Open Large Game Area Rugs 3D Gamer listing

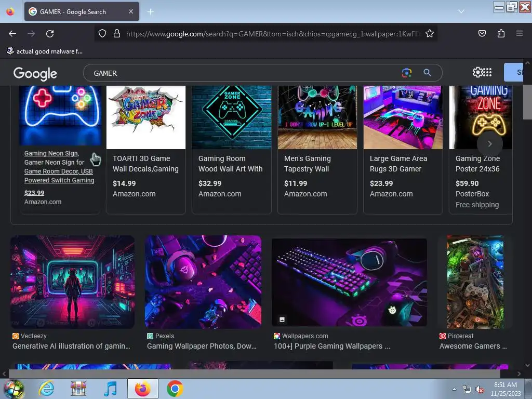point(398,164)
